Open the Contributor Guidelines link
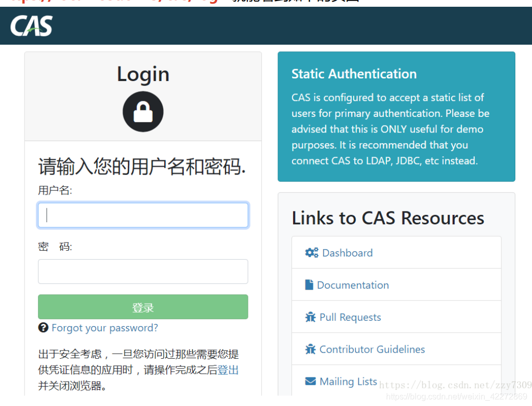 point(372,349)
